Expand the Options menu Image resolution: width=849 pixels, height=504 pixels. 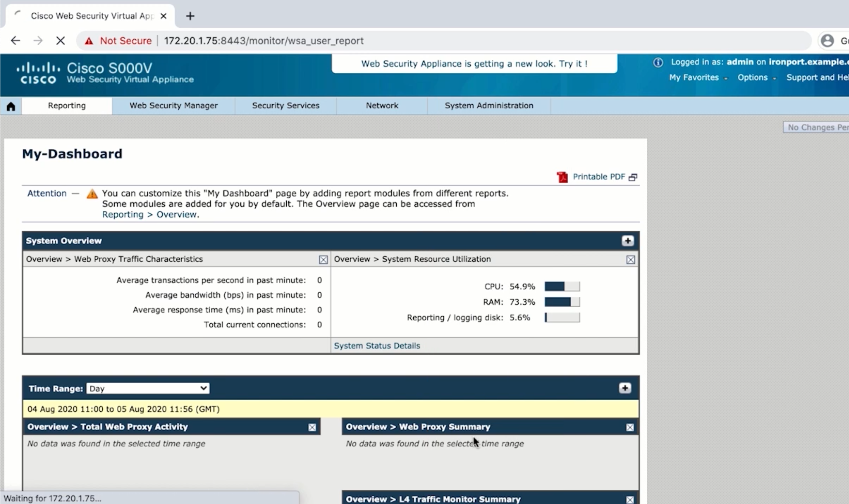click(756, 78)
